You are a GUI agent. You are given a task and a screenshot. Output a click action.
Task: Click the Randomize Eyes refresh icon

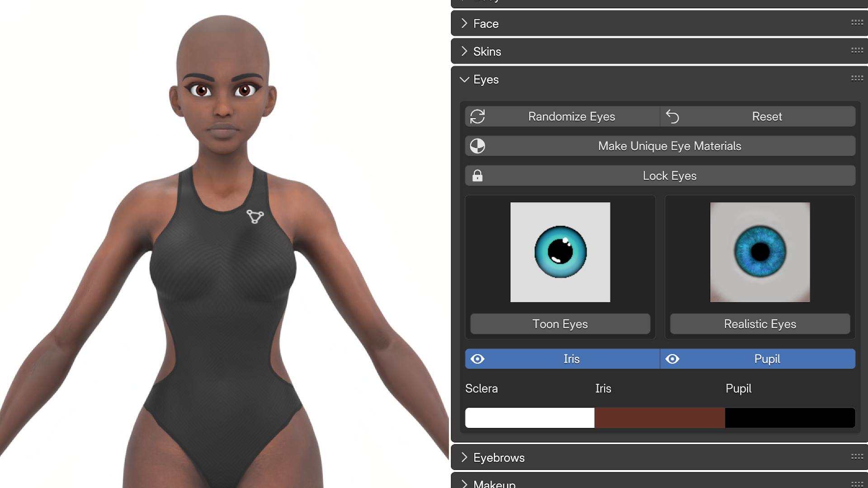click(x=477, y=117)
